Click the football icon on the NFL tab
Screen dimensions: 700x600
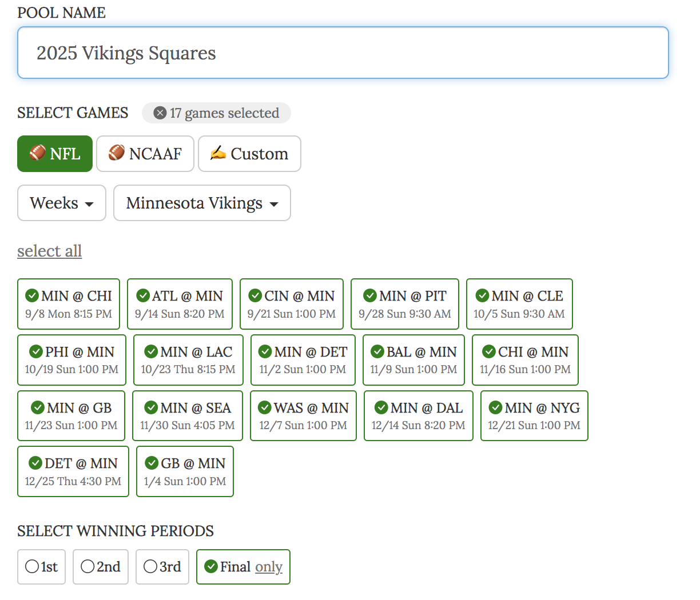38,153
